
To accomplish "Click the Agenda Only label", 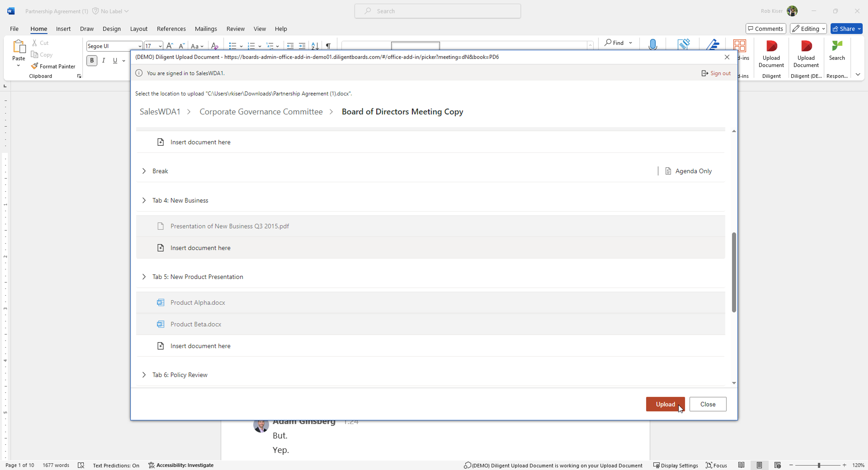I will [693, 171].
